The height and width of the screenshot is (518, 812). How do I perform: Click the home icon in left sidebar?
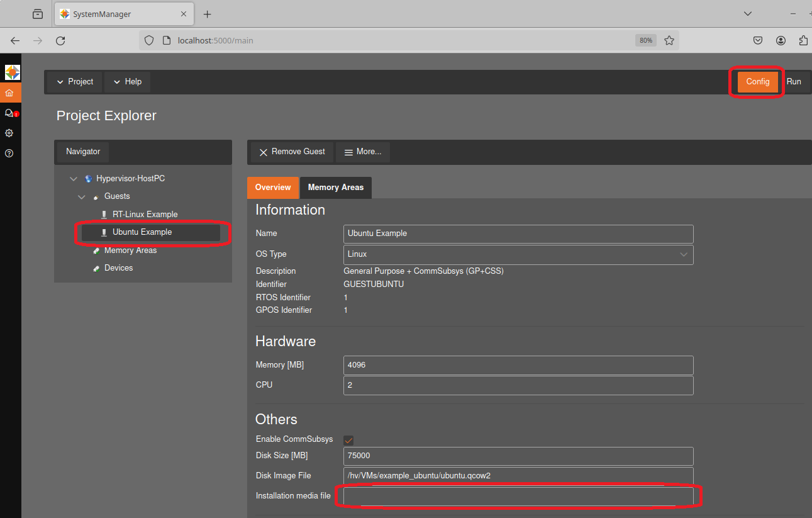[x=9, y=93]
